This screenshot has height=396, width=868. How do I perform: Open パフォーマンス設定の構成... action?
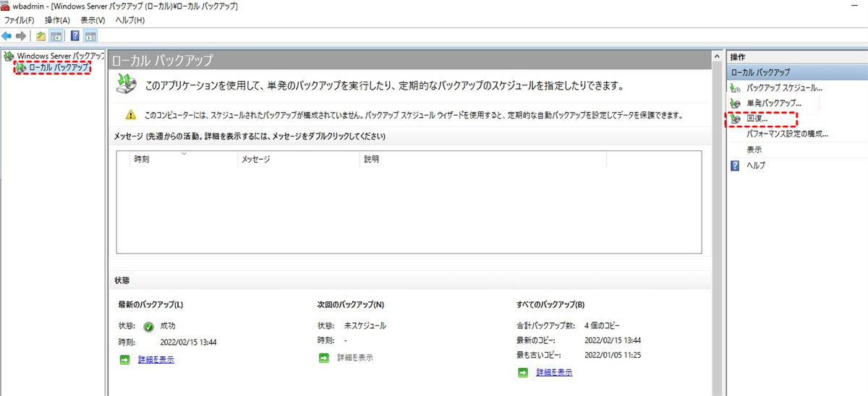pyautogui.click(x=787, y=134)
